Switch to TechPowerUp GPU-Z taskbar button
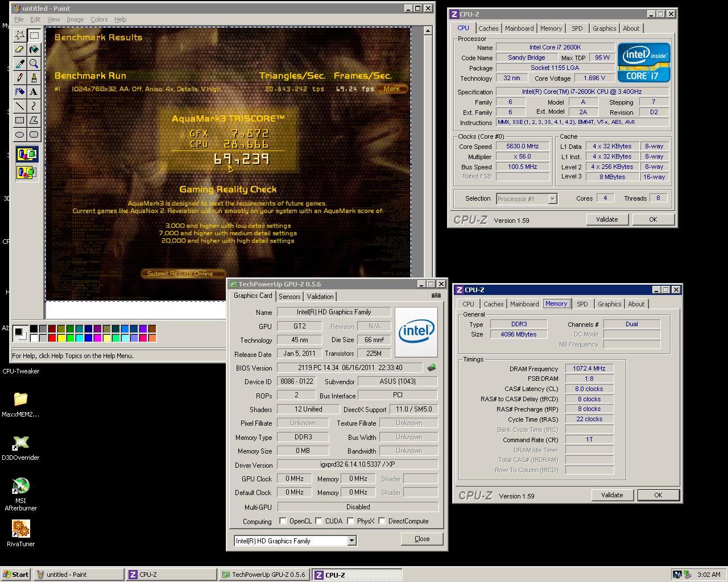Viewport: 728px width, 582px height. click(x=264, y=575)
